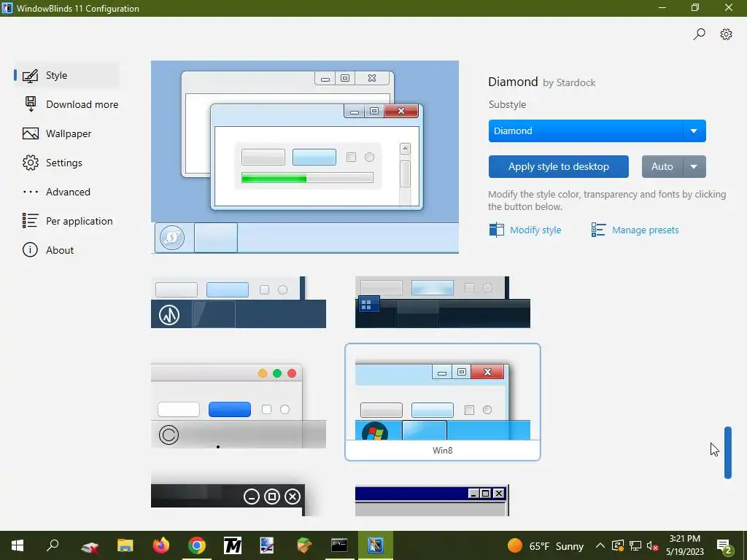Click the Modify style icon
Image resolution: width=747 pixels, height=560 pixels.
(x=496, y=230)
